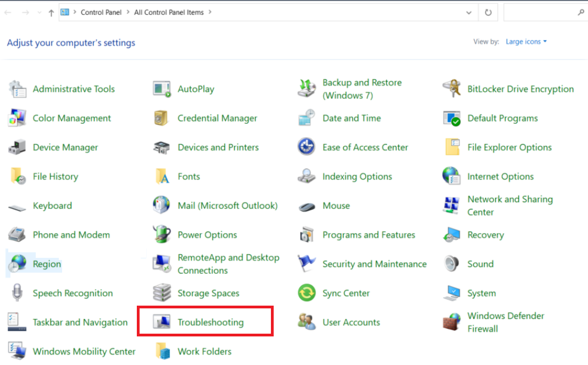This screenshot has width=588, height=365.
Task: Open the Large icons view dropdown
Action: click(525, 41)
